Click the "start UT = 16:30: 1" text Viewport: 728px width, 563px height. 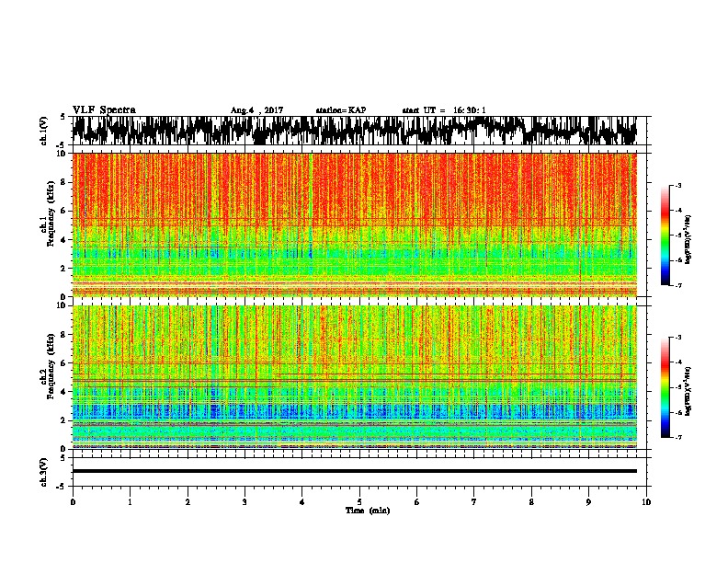(x=444, y=110)
